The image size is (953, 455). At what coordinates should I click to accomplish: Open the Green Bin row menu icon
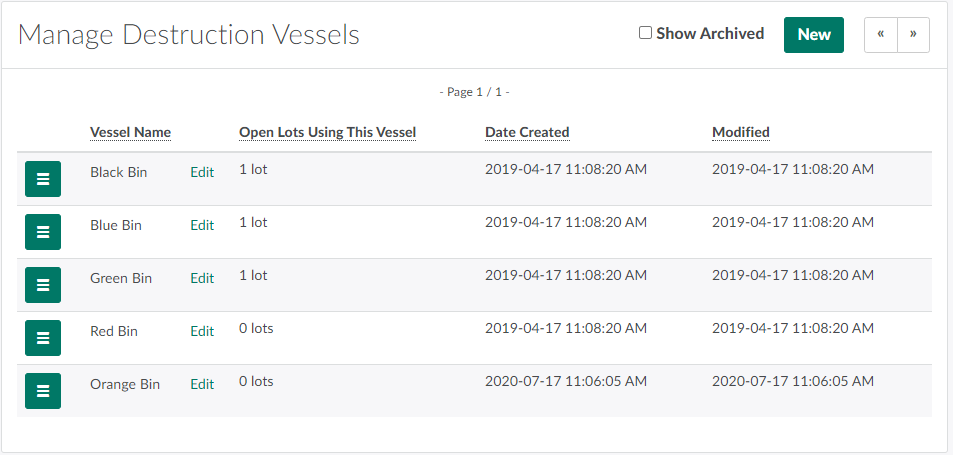tap(43, 285)
